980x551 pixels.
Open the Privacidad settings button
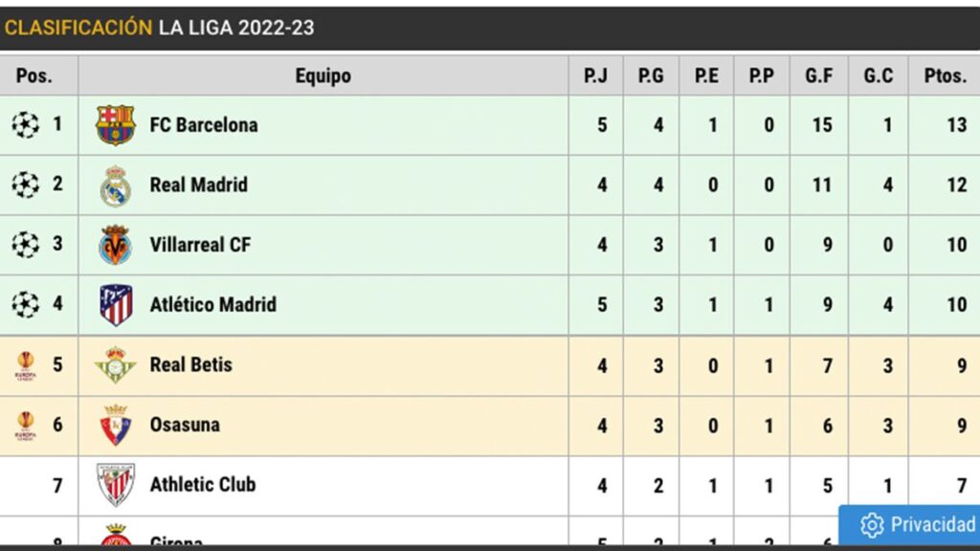[909, 525]
